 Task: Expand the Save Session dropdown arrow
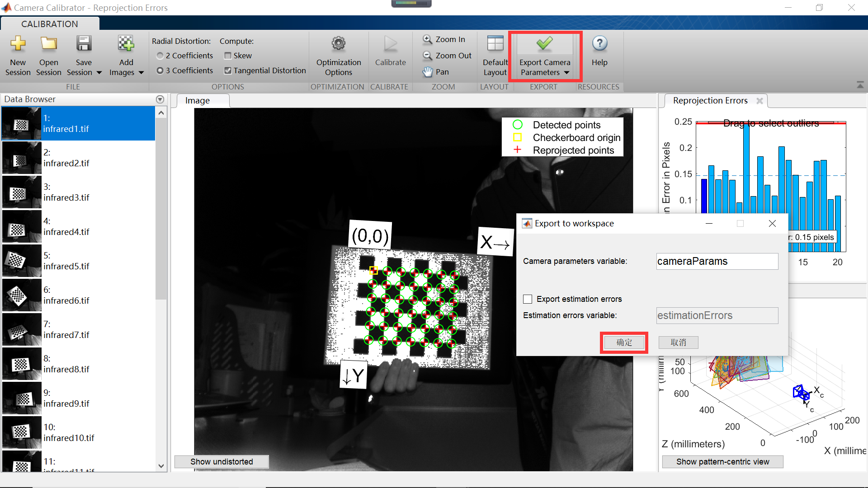click(99, 73)
